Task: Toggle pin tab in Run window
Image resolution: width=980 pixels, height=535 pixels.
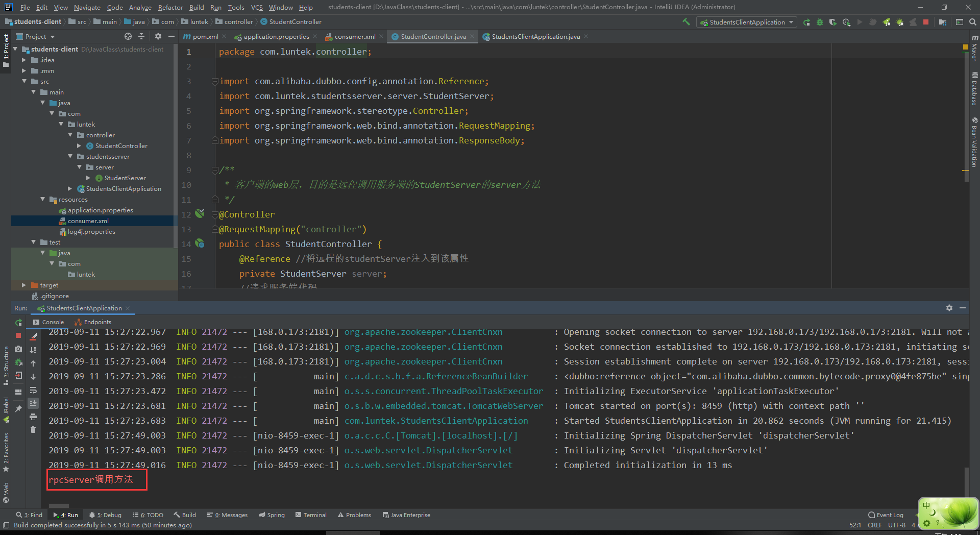Action: tap(18, 408)
